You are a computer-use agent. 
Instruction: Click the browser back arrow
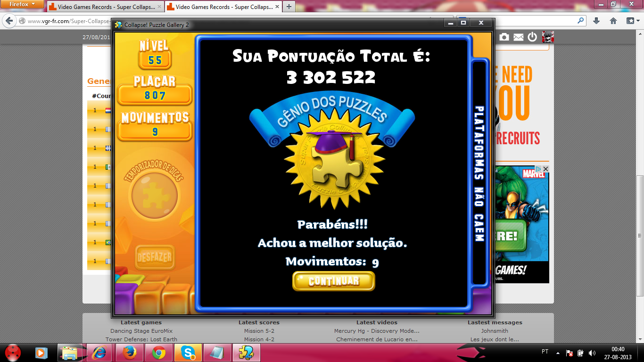pyautogui.click(x=9, y=21)
